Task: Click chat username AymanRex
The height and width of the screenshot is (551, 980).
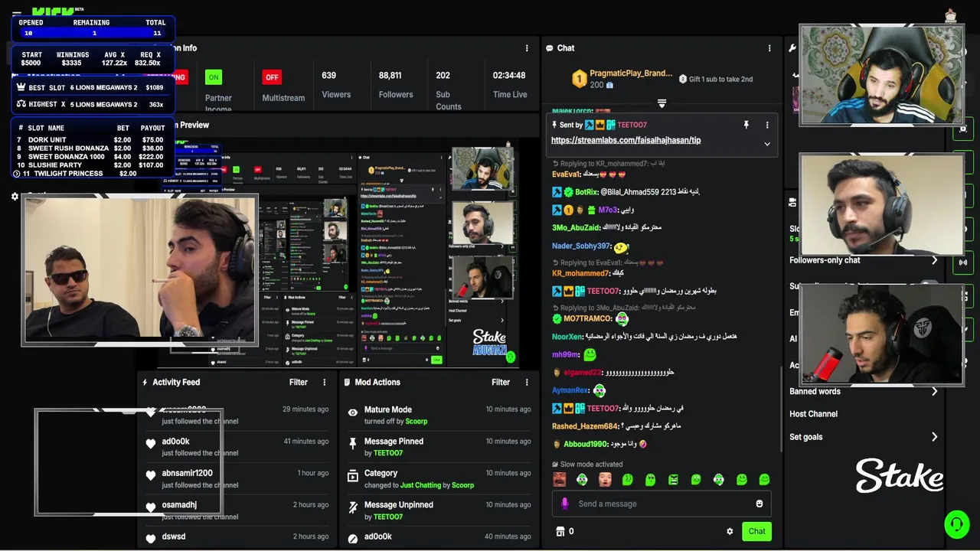Action: pyautogui.click(x=570, y=390)
